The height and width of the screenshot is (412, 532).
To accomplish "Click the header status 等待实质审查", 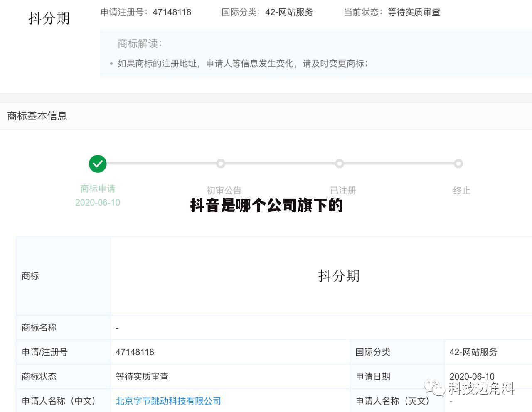I will [414, 12].
